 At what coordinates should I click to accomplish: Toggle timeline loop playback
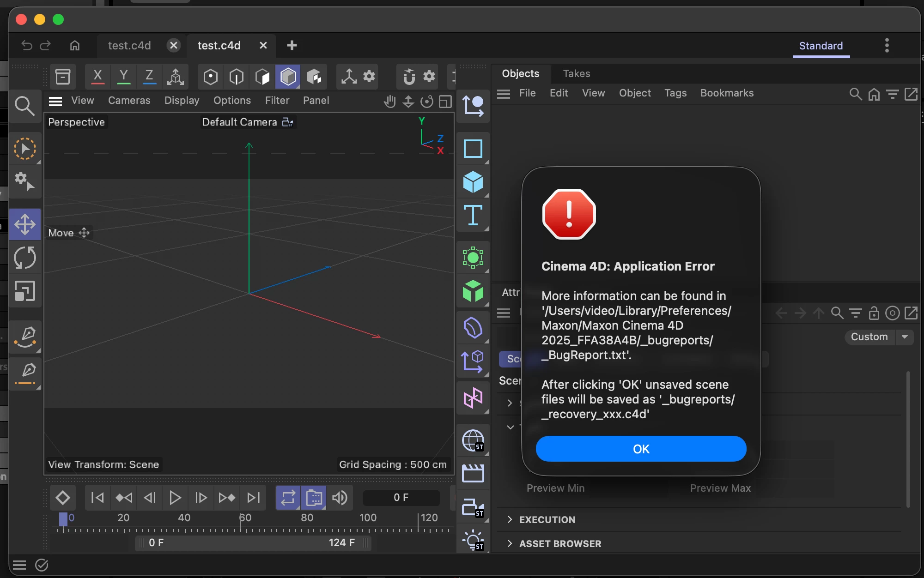[288, 498]
